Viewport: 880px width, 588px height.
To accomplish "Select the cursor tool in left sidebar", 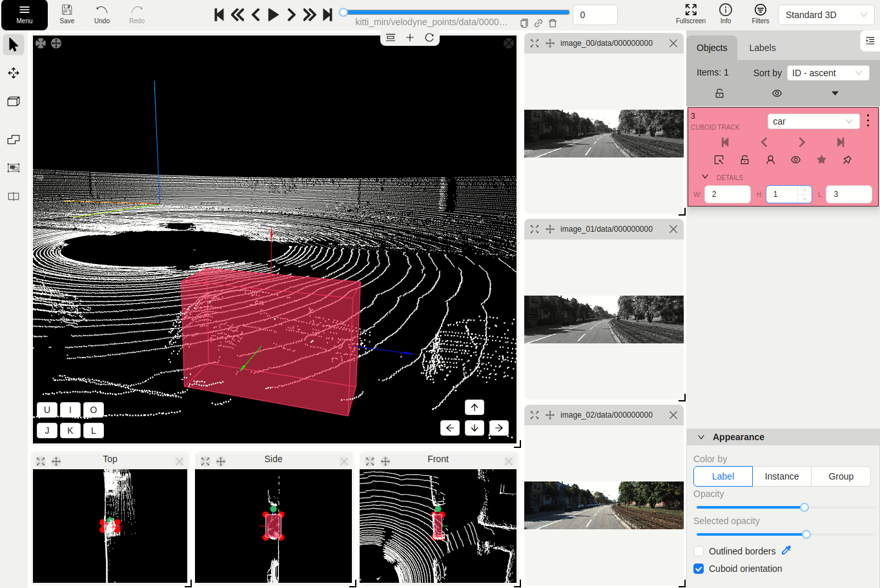I will click(x=14, y=45).
